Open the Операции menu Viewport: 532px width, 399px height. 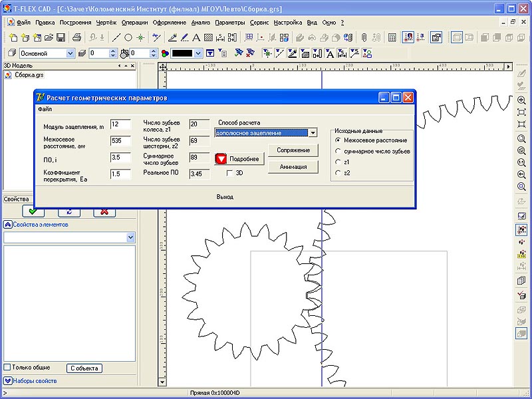pyautogui.click(x=135, y=23)
